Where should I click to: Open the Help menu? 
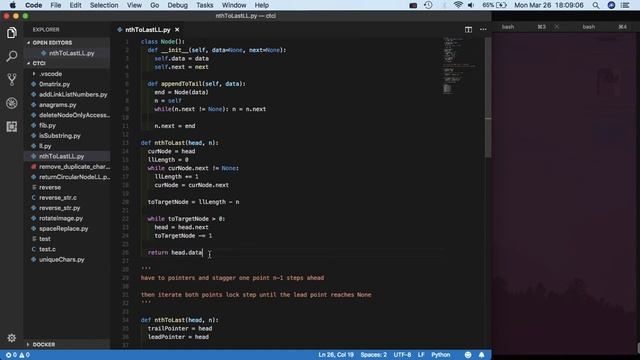point(261,5)
